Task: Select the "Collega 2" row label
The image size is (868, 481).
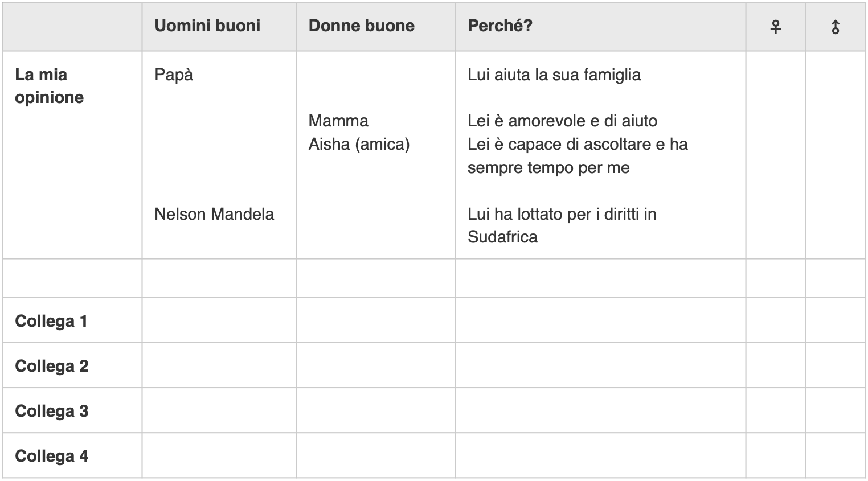Action: 51,366
